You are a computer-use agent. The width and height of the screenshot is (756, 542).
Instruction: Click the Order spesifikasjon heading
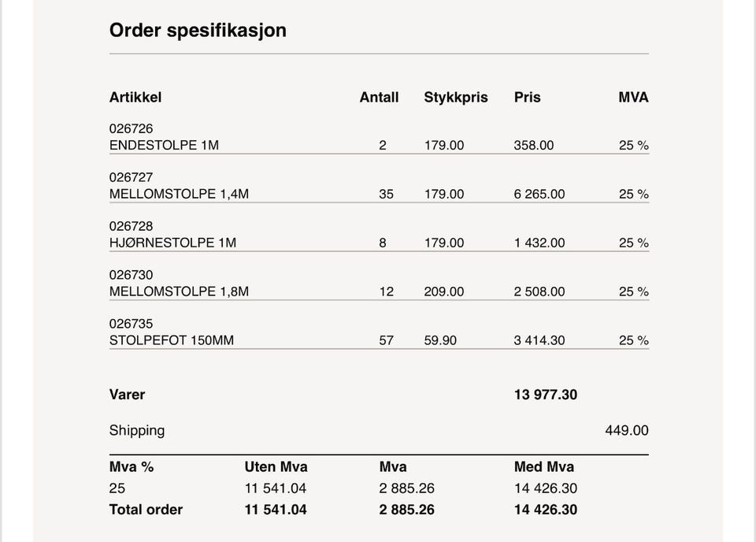click(x=198, y=31)
